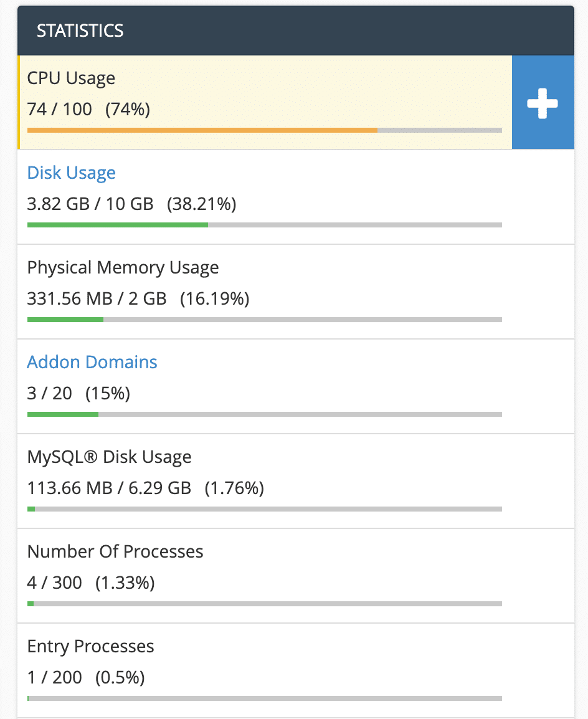The height and width of the screenshot is (719, 588).
Task: Select the CPU Usage label
Action: [71, 79]
